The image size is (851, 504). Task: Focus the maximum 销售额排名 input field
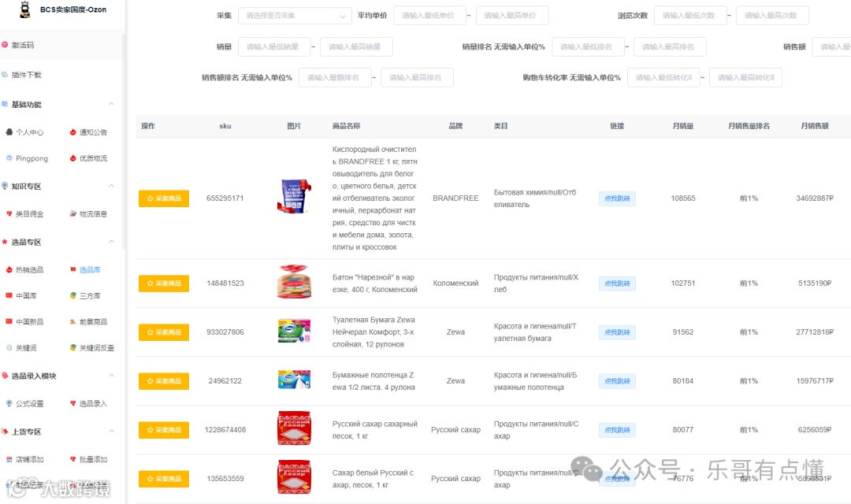point(417,78)
